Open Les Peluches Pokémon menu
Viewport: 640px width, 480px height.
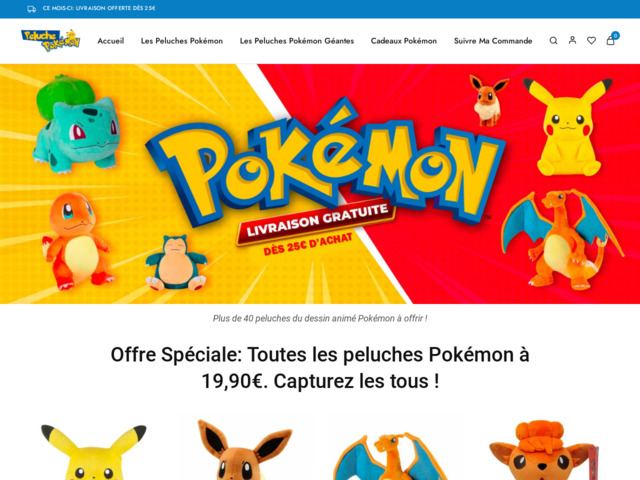tap(182, 41)
